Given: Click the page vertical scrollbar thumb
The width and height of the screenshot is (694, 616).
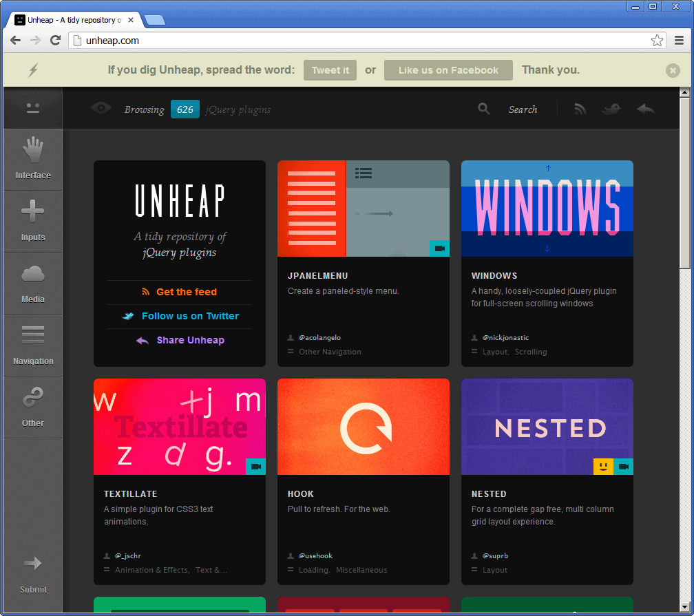Looking at the screenshot, I should click(x=684, y=183).
